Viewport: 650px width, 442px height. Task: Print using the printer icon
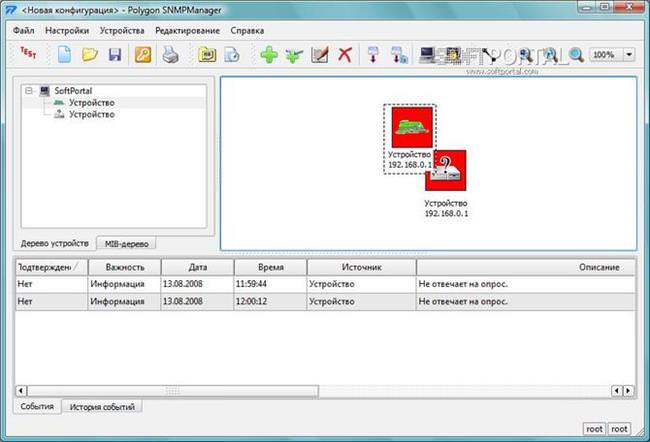pyautogui.click(x=170, y=54)
